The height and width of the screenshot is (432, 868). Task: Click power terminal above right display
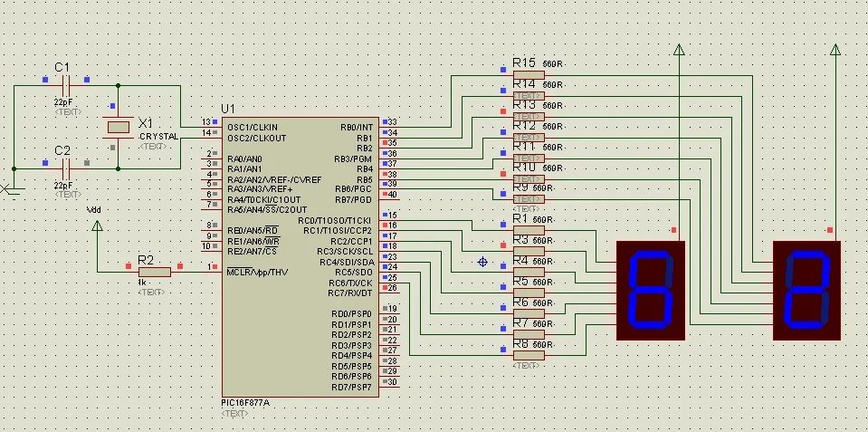click(835, 51)
